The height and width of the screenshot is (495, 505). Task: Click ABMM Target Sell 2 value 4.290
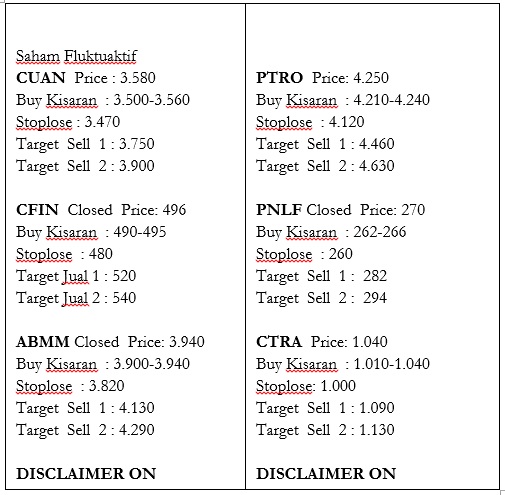pos(137,430)
